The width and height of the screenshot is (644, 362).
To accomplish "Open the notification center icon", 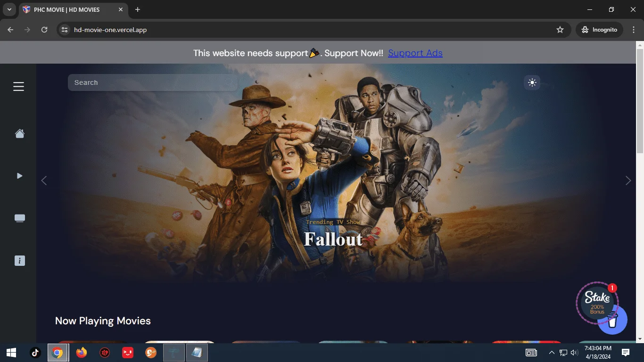I will (626, 353).
